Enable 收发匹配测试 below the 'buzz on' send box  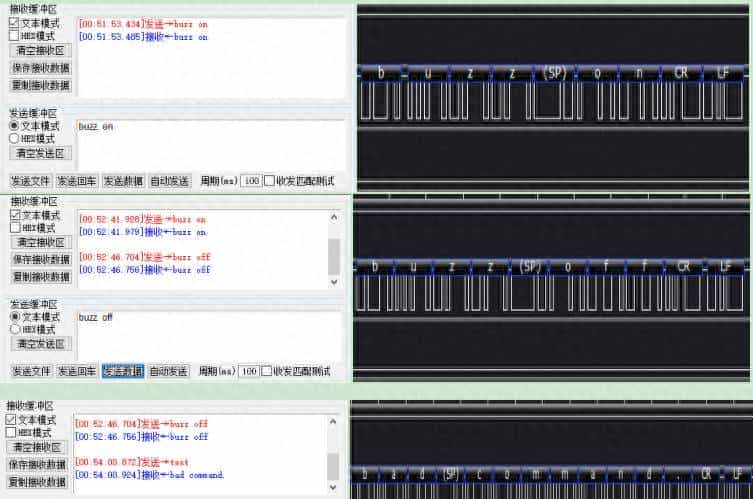click(x=269, y=181)
